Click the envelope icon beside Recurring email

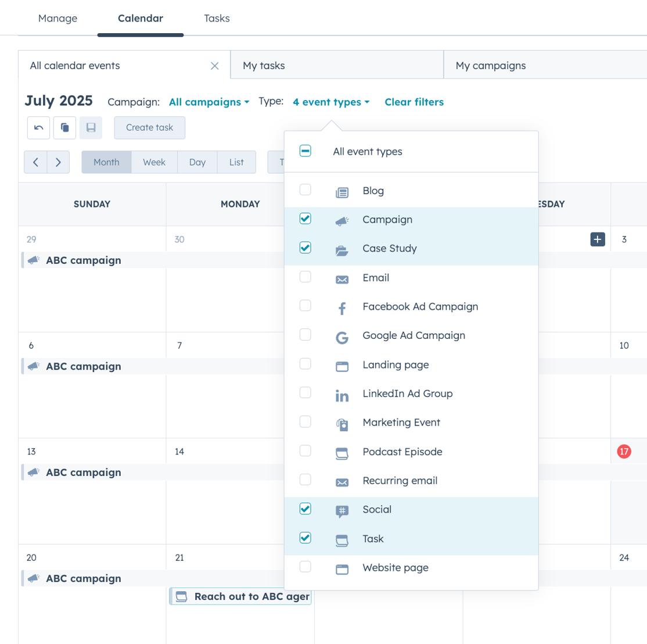[342, 481]
